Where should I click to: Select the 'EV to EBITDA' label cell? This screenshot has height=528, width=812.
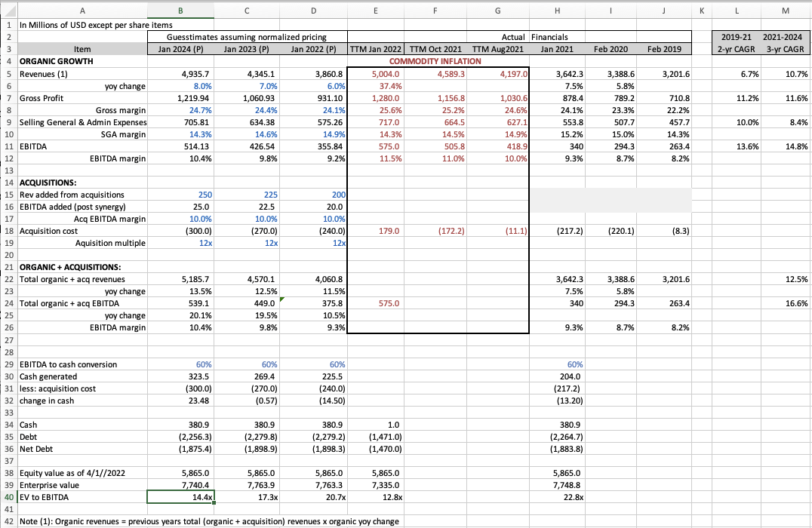(82, 497)
